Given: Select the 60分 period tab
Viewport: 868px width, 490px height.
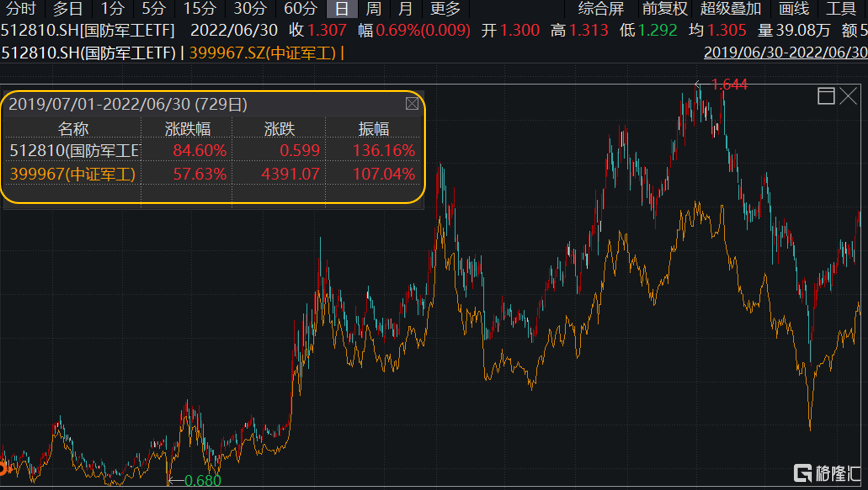Looking at the screenshot, I should coord(301,8).
